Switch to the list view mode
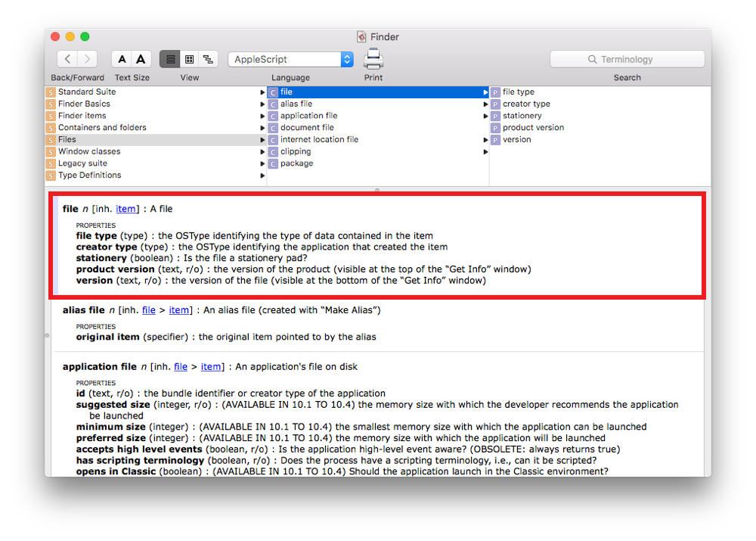Screen dimensions: 756x541 [x=169, y=59]
